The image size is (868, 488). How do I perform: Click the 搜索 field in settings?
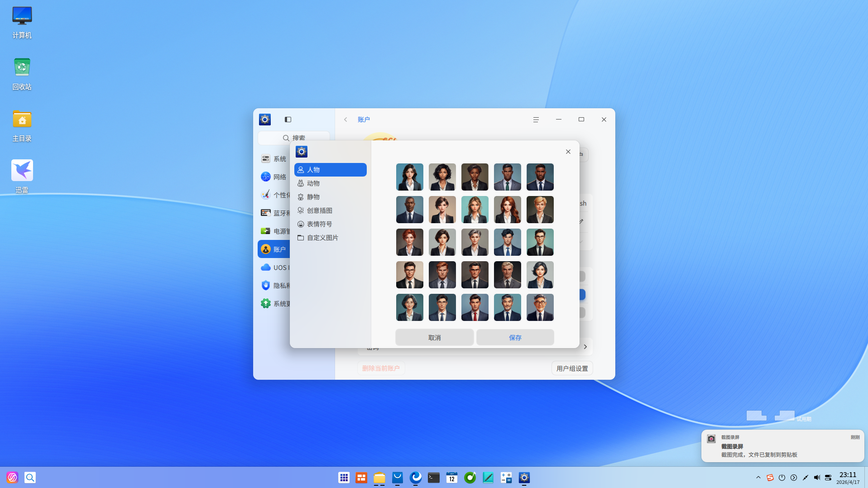click(294, 138)
